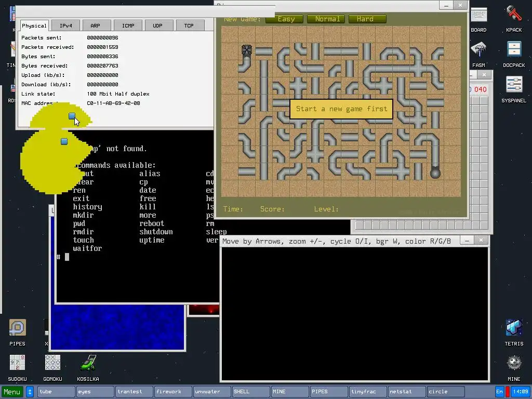Click the upper blue eye pupil
The width and height of the screenshot is (532, 399).
coord(72,116)
